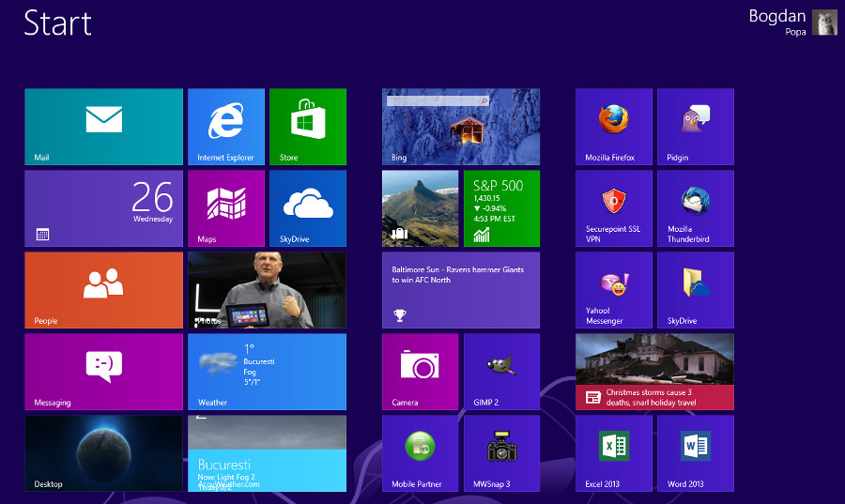Open the Bing snowy cabin tile

(461, 127)
